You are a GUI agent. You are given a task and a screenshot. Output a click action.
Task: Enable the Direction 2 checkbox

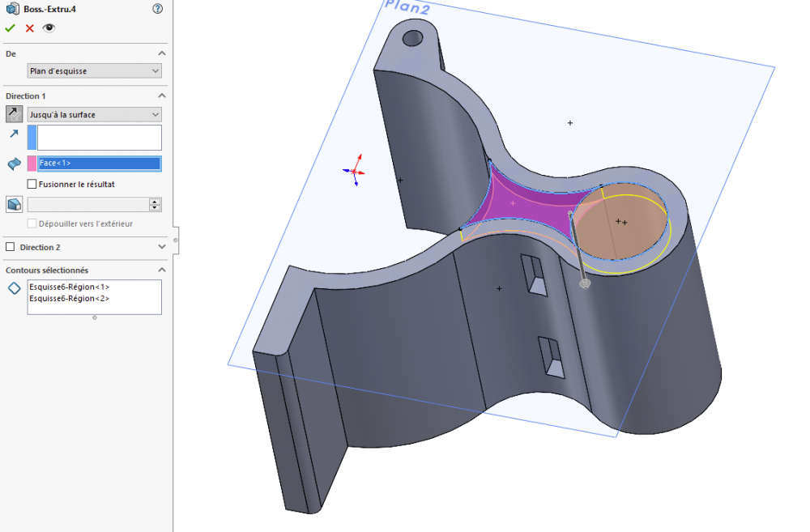coord(11,247)
